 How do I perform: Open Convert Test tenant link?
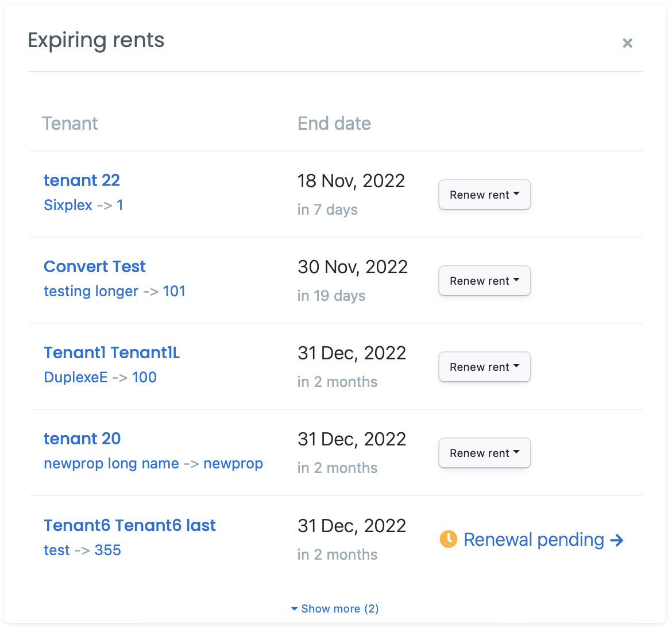tap(95, 266)
